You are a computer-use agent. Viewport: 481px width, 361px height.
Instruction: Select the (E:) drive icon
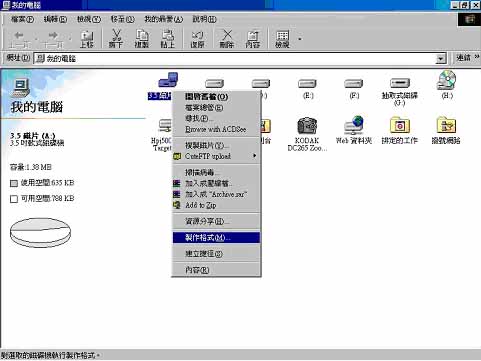coord(307,83)
